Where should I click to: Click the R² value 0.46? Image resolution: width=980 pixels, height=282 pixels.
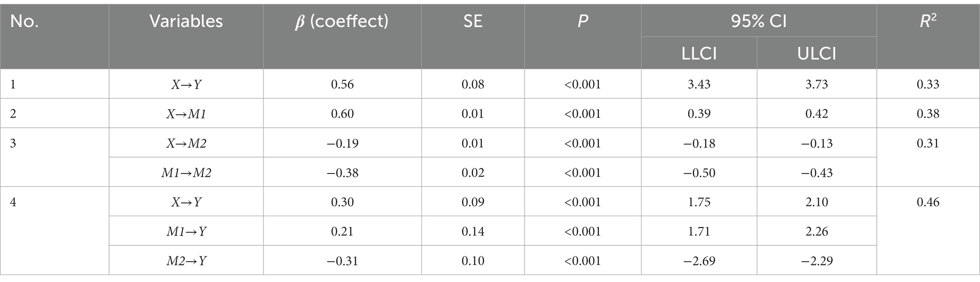[928, 202]
